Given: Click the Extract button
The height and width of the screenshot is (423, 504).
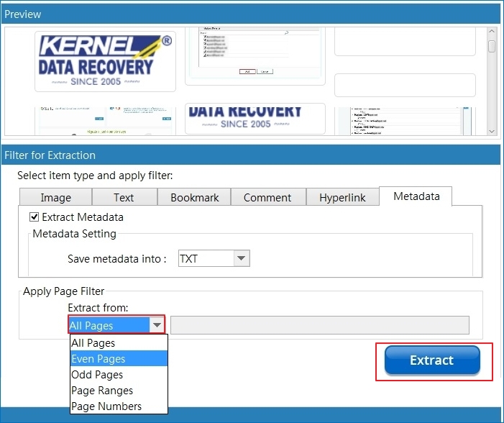Looking at the screenshot, I should 432,360.
